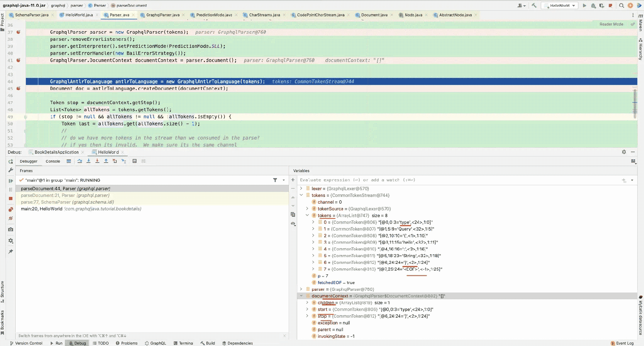Click the Pin Tab icon in debug sidebar
644x346 pixels.
(x=11, y=251)
